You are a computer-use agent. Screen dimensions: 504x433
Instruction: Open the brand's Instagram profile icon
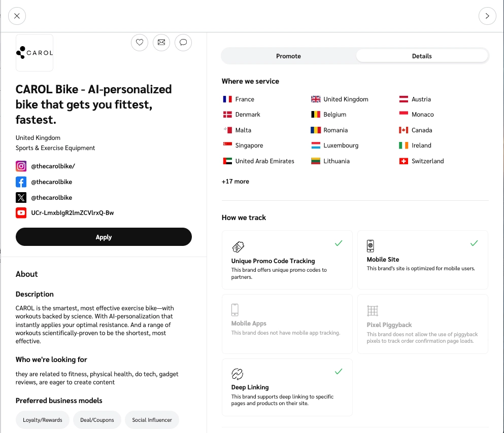[x=21, y=166]
